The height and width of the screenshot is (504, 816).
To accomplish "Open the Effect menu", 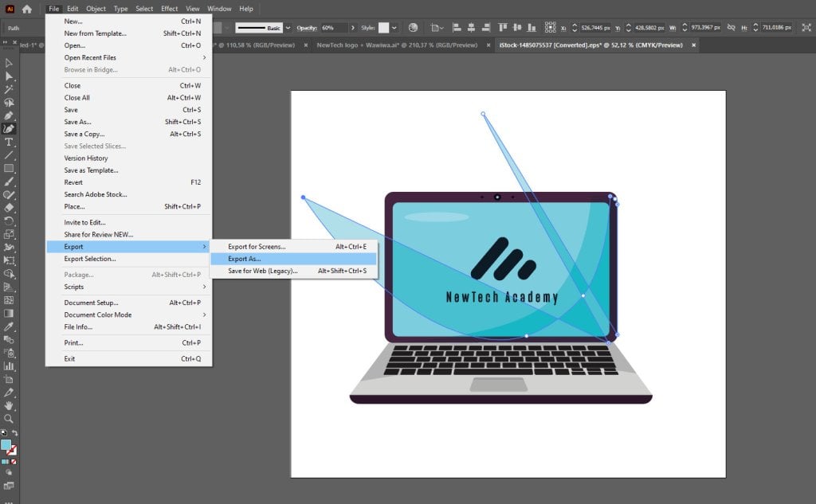I will tap(169, 9).
